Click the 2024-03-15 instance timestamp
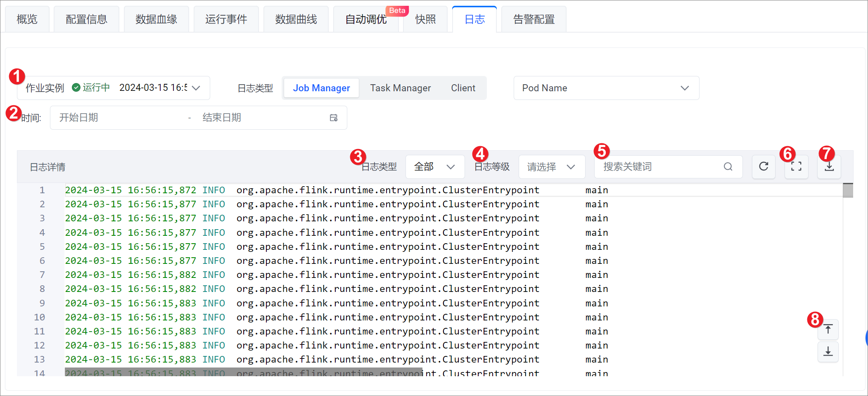 (x=153, y=88)
